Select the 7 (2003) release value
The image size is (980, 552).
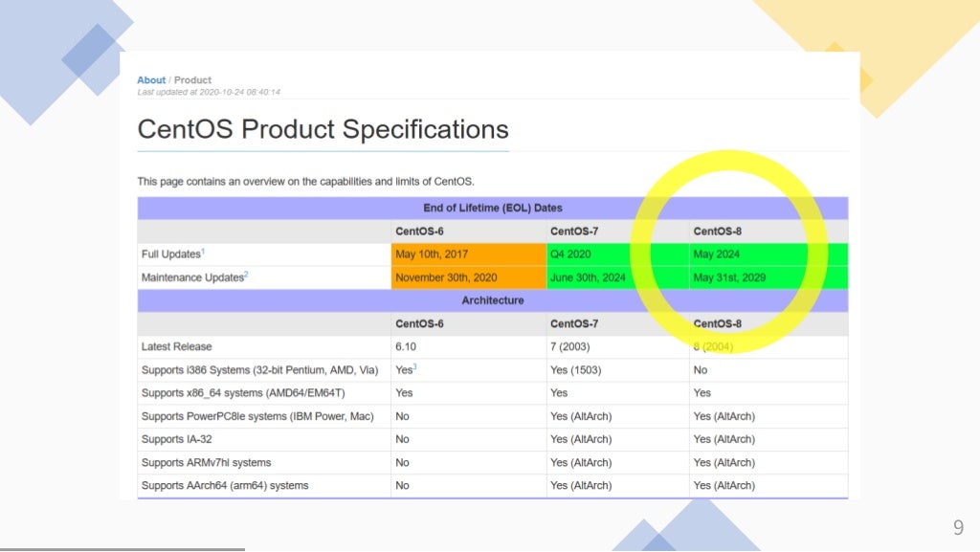(570, 346)
